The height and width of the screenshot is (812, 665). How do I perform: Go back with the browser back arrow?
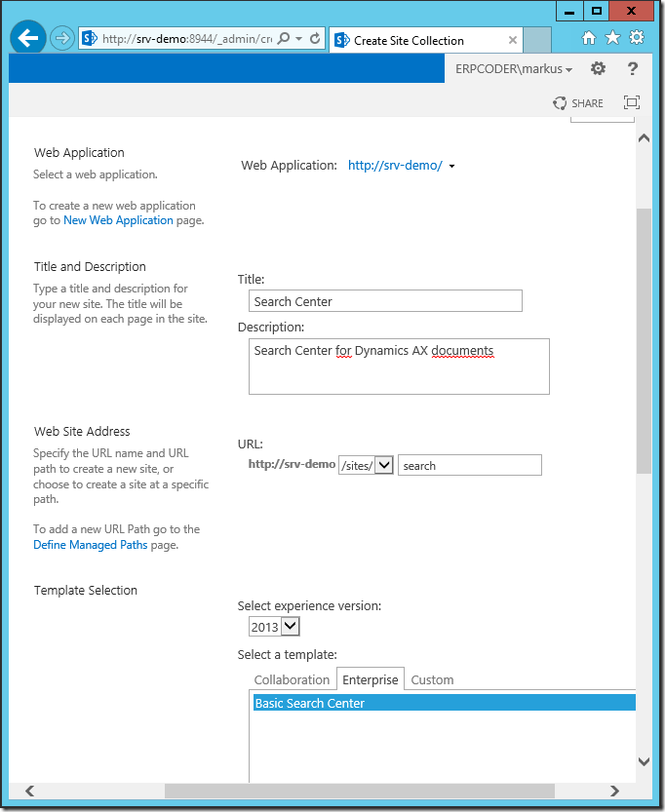[x=28, y=38]
